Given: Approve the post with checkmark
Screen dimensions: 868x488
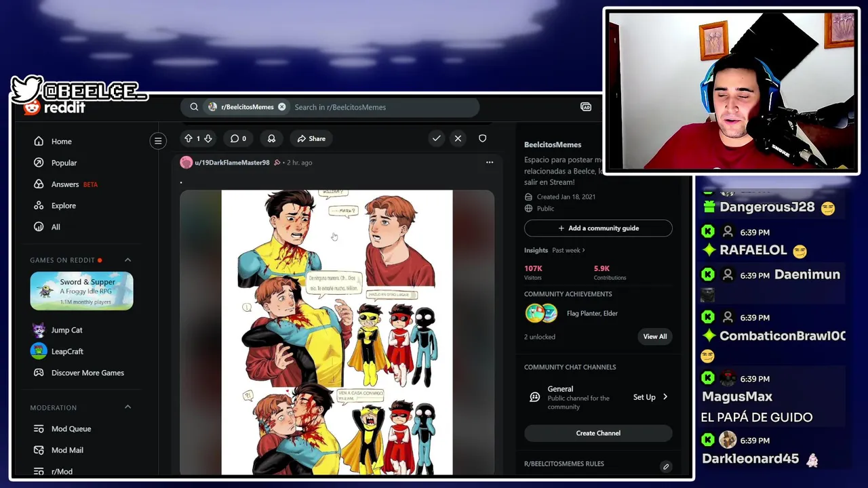Looking at the screenshot, I should (437, 138).
